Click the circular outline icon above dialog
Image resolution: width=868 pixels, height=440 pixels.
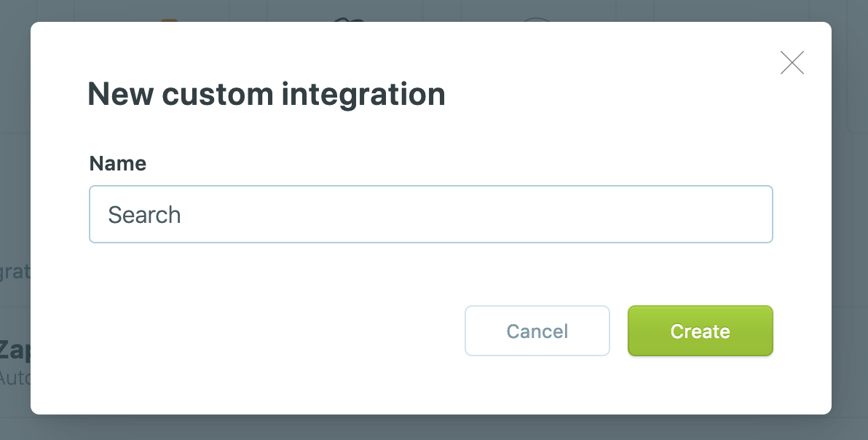[x=537, y=20]
